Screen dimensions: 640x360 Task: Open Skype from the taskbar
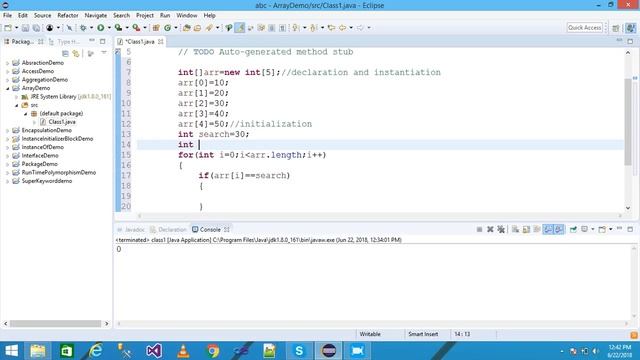click(x=299, y=351)
